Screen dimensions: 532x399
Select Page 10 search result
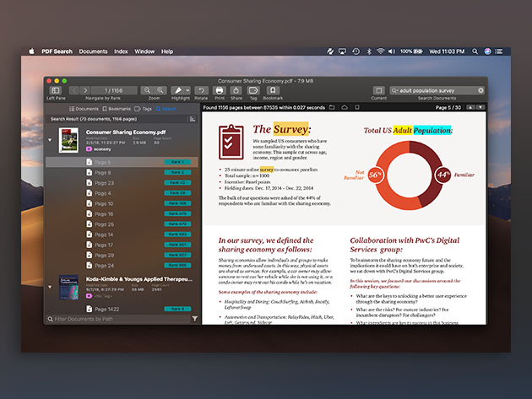[x=122, y=203]
